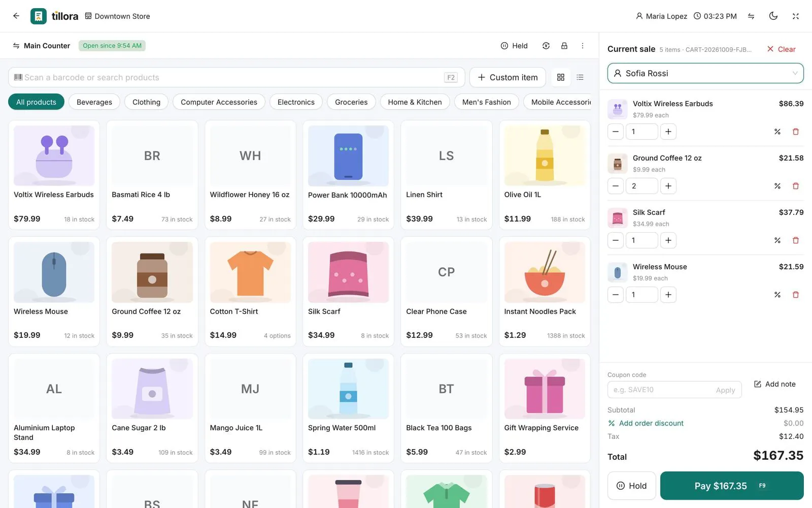The image size is (812, 508).
Task: Apply the coupon code
Action: [725, 390]
